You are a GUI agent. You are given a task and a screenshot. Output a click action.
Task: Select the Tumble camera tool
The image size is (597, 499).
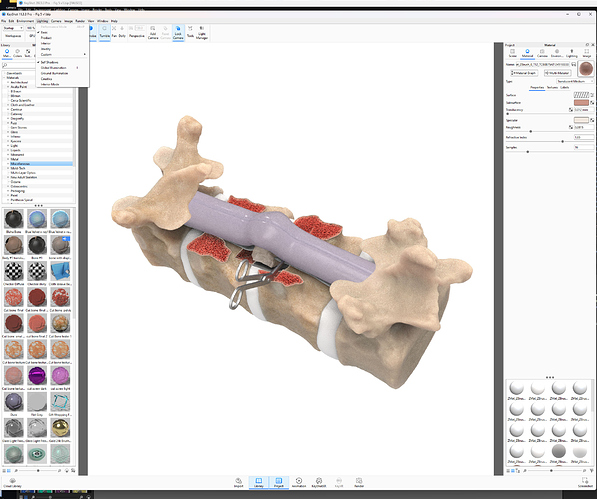click(x=104, y=32)
